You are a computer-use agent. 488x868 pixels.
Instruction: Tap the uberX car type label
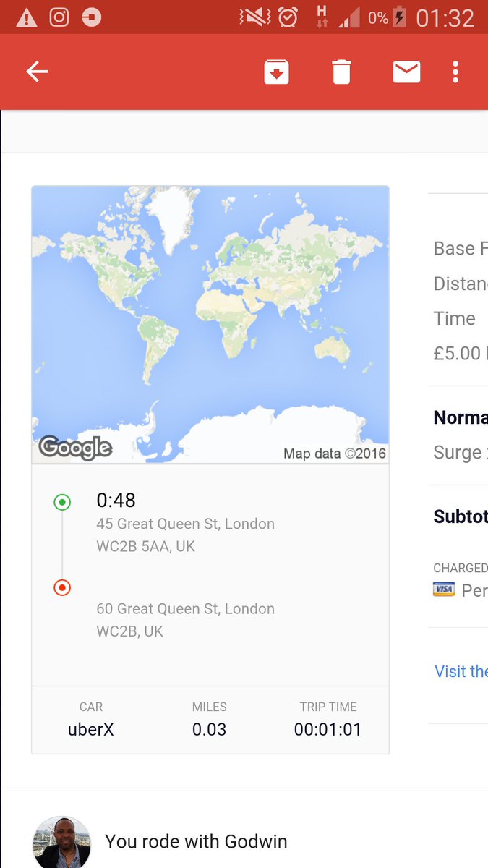91,729
